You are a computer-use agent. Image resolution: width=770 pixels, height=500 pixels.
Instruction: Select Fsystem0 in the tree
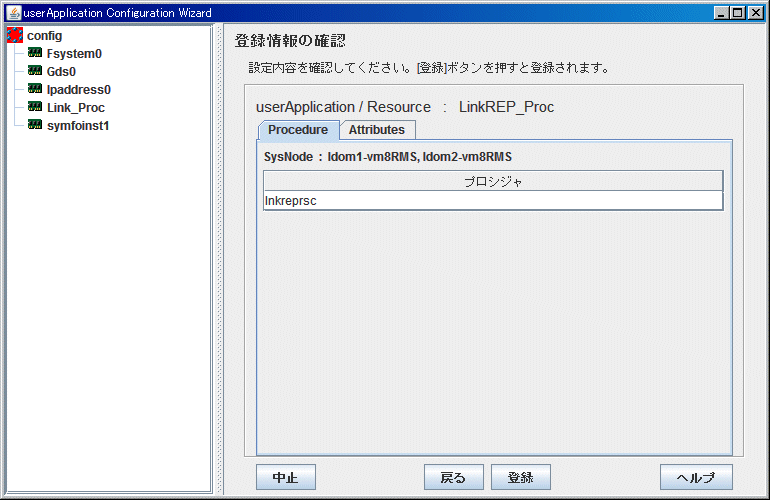click(74, 54)
